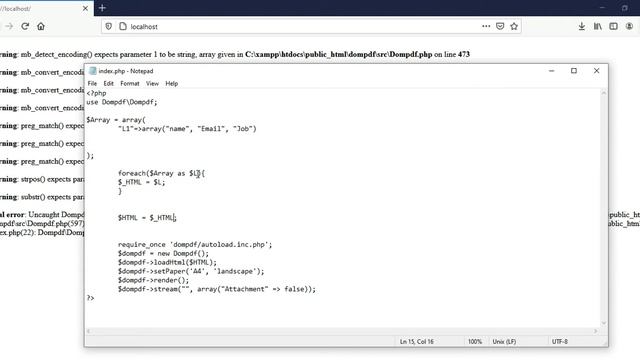The height and width of the screenshot is (360, 640).
Task: Click the UTF-8 encoding status entry
Action: pos(560,342)
